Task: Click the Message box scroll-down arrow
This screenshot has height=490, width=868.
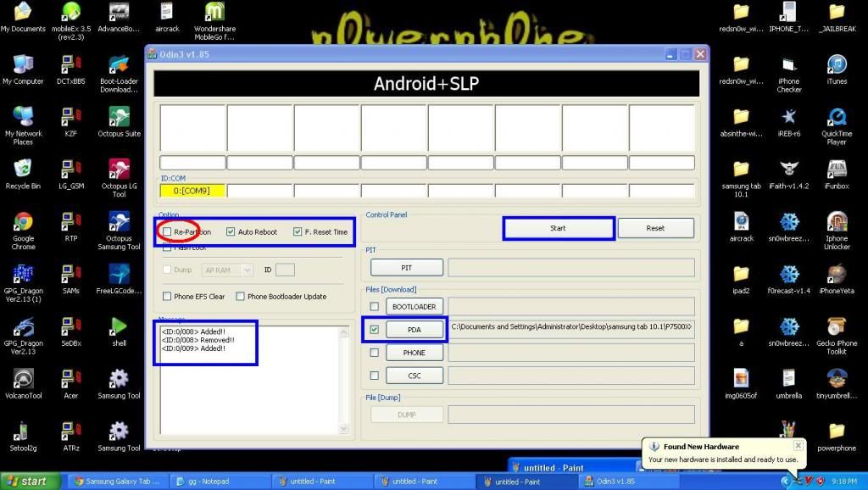Action: (x=344, y=428)
